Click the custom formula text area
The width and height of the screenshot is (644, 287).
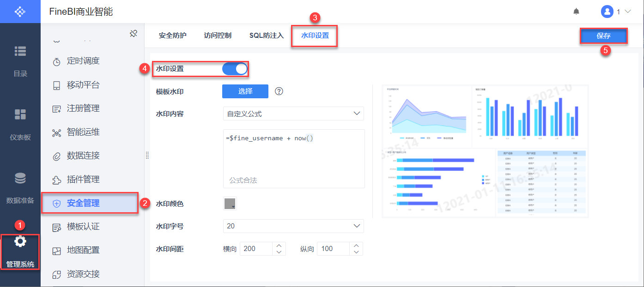tap(294, 159)
